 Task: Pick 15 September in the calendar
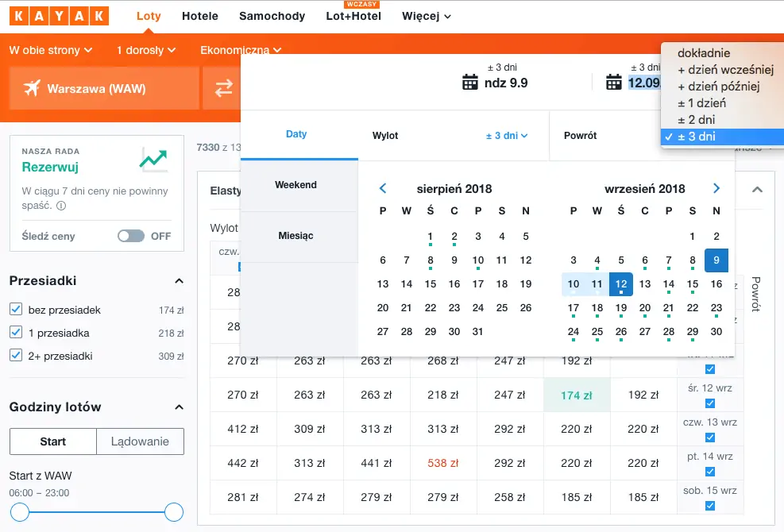coord(693,284)
